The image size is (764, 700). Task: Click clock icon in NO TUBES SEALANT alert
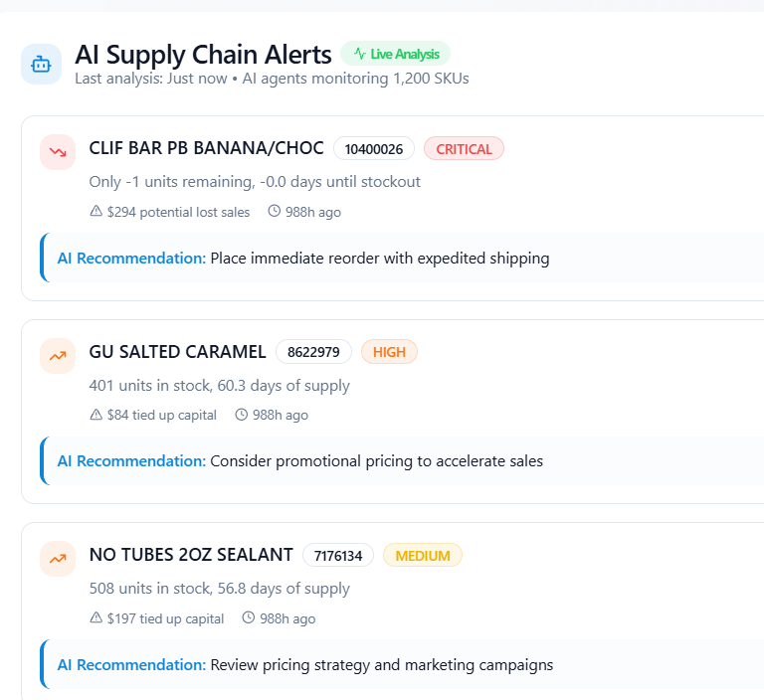(249, 618)
